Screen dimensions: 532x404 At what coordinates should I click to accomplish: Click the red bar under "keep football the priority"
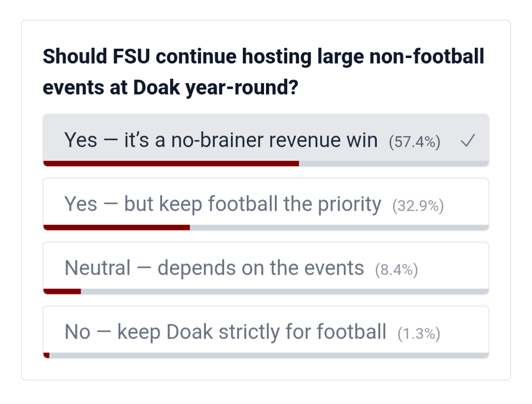point(117,227)
